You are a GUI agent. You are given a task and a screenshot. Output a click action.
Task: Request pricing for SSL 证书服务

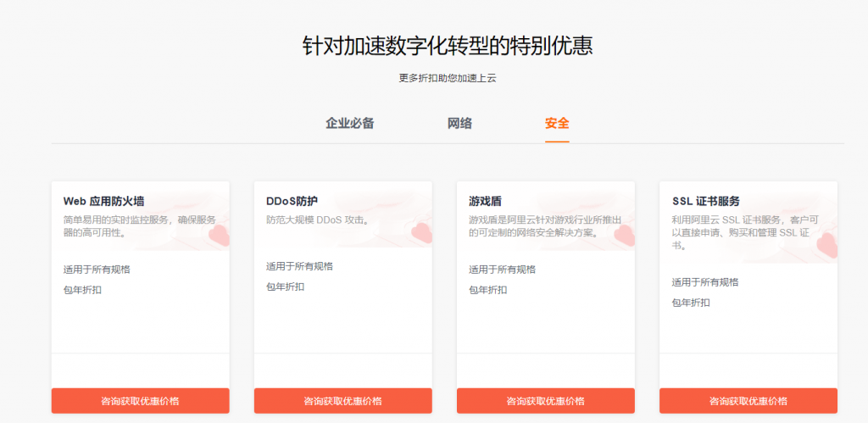pyautogui.click(x=748, y=401)
